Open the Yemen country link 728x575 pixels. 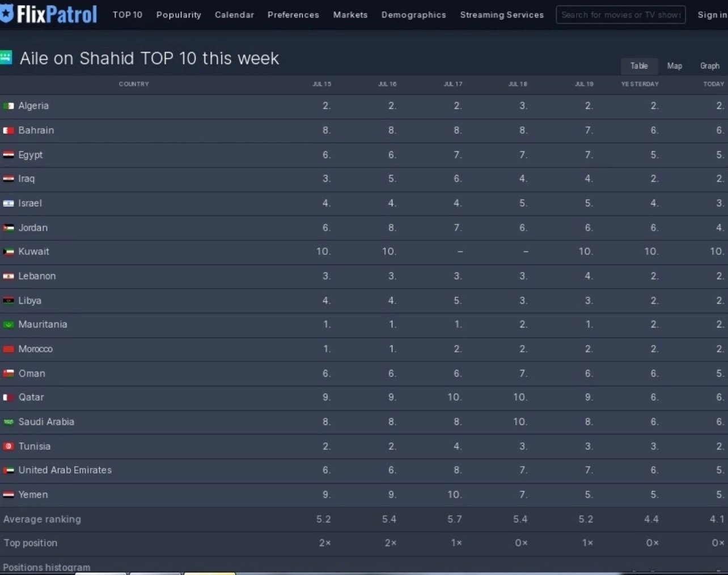(33, 495)
